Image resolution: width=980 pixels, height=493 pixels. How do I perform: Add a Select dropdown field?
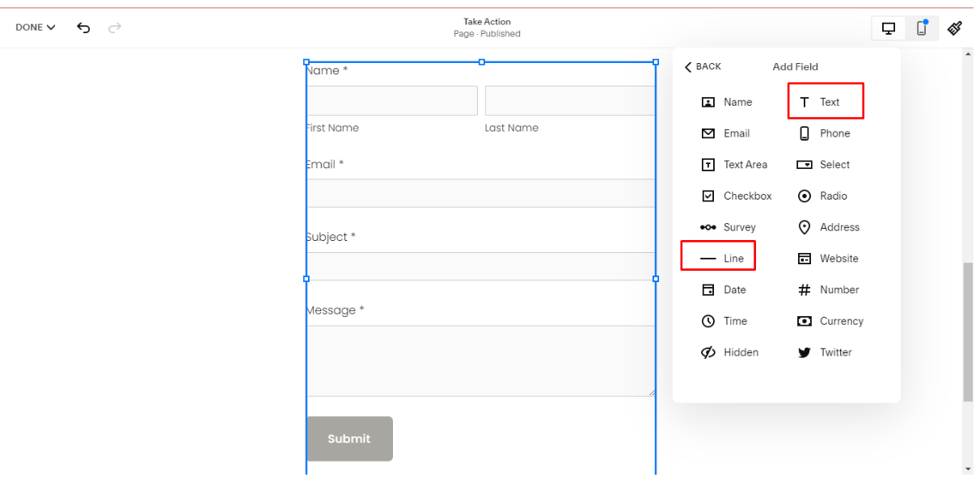(x=832, y=164)
